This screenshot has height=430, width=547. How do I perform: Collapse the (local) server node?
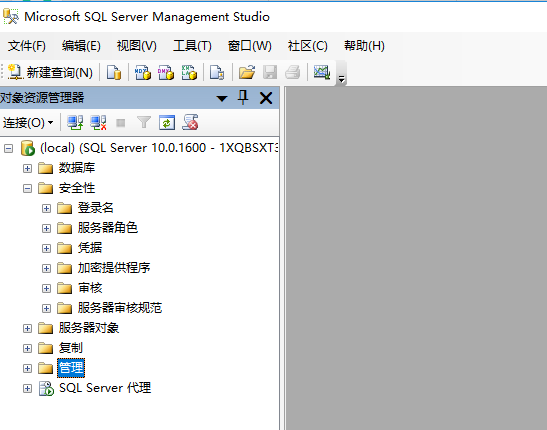[8, 149]
